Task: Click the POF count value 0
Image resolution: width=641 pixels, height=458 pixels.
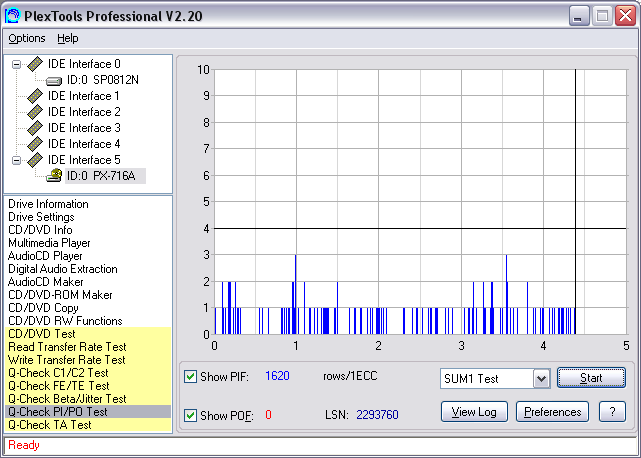Action: point(268,415)
